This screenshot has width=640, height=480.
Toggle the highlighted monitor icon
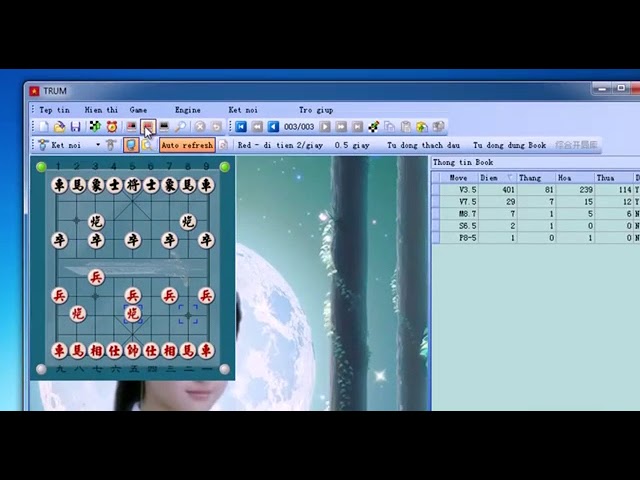pyautogui.click(x=131, y=145)
